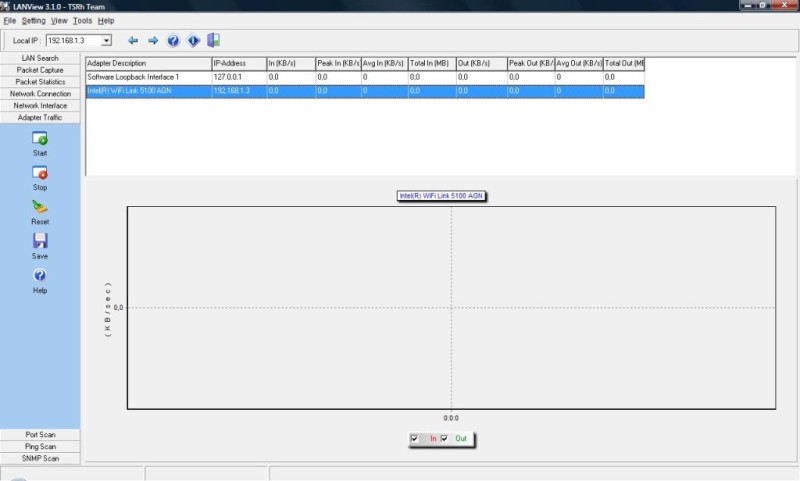The width and height of the screenshot is (800, 481).
Task: Open the Ping Scan section
Action: [40, 446]
